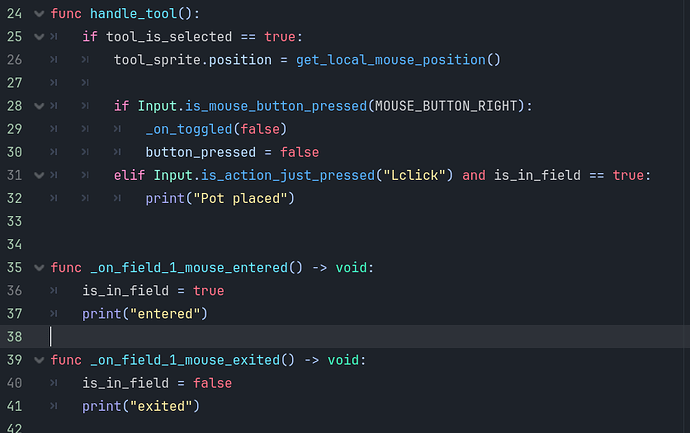Collapse the _on_field_1_mouse_entered function

pos(39,268)
